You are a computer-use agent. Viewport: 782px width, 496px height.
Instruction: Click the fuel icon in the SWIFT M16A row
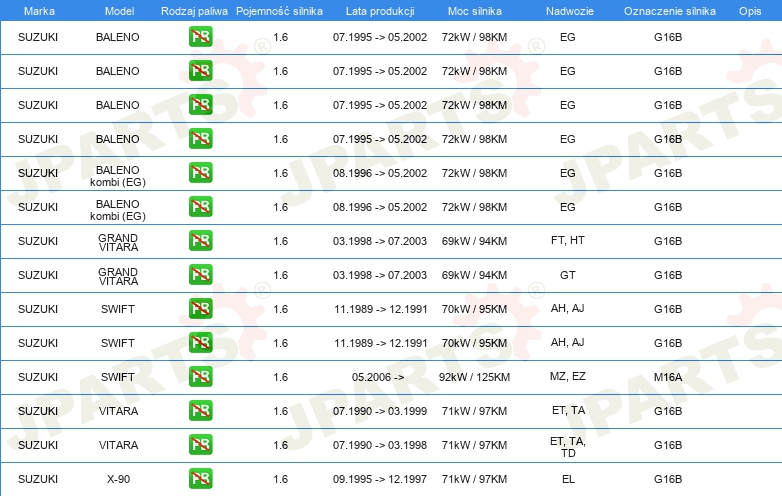(x=200, y=376)
